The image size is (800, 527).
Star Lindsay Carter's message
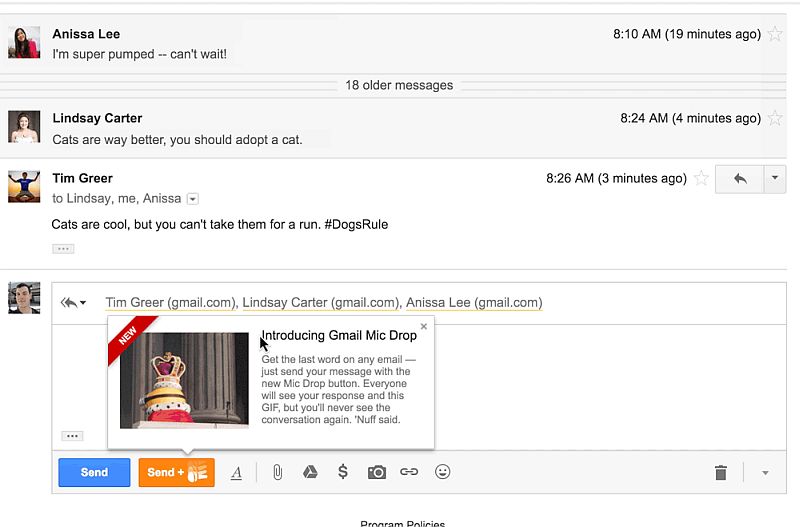pyautogui.click(x=775, y=118)
